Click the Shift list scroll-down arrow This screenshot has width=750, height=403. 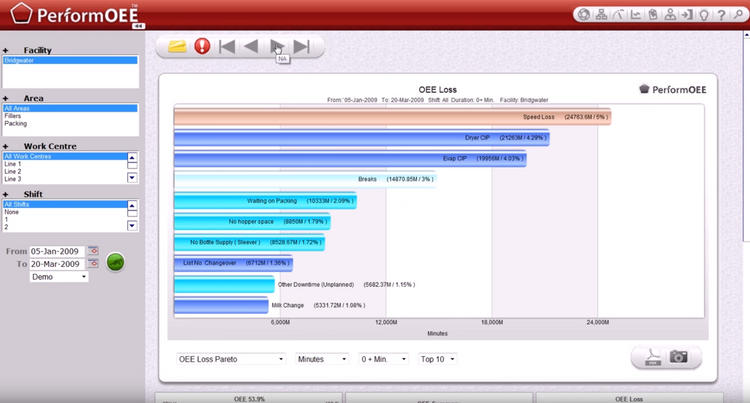pos(132,226)
